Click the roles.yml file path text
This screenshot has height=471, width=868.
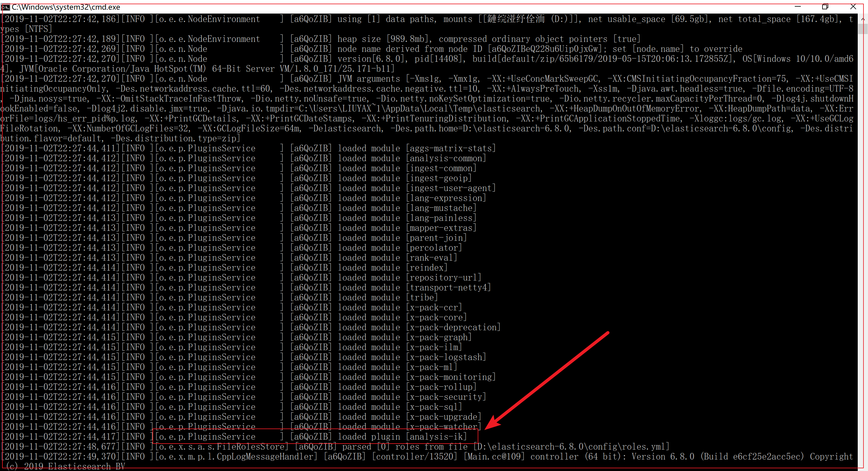coord(571,447)
